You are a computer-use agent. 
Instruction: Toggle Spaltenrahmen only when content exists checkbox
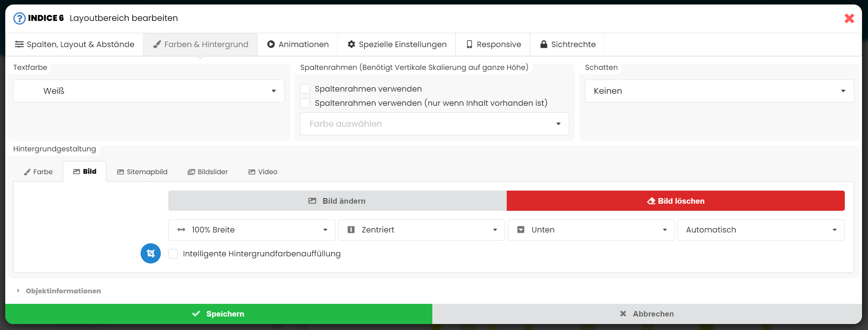click(x=305, y=103)
